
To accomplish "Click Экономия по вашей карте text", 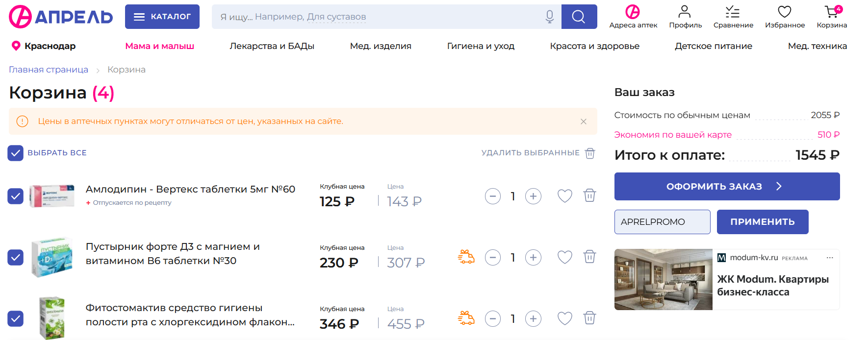I will pos(673,135).
